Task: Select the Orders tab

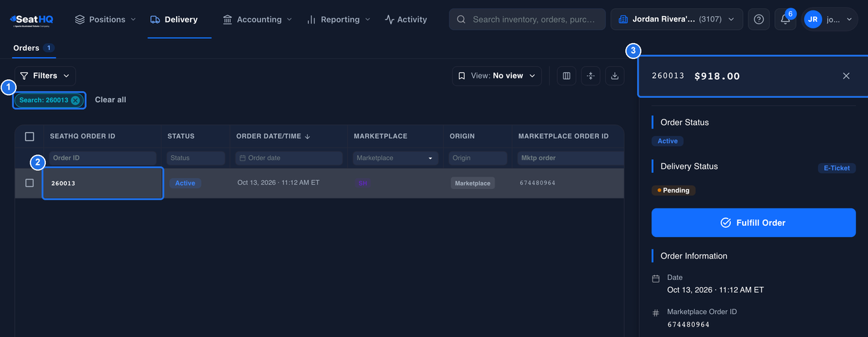Action: (33, 48)
